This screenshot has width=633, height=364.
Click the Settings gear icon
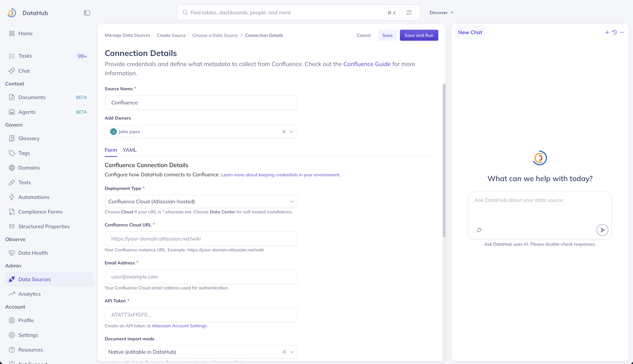(12, 335)
